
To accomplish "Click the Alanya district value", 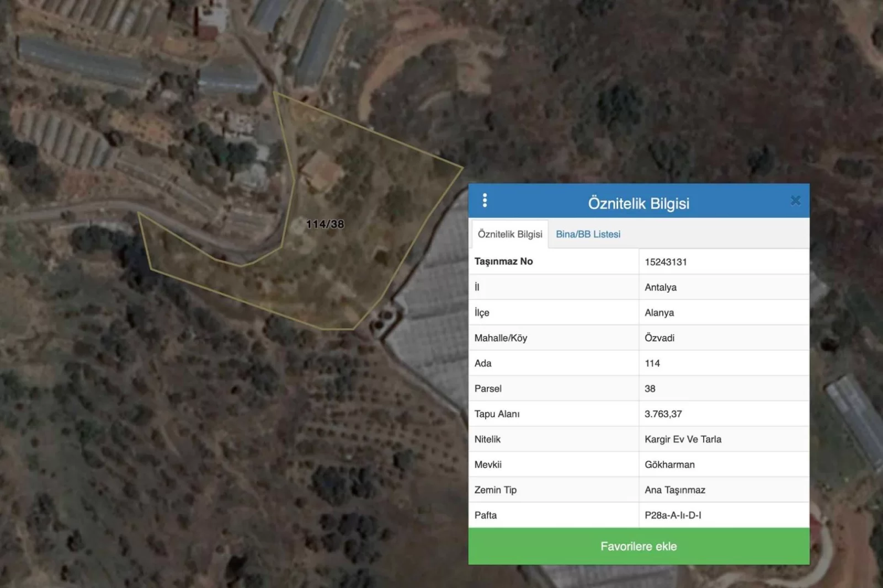I will point(659,313).
